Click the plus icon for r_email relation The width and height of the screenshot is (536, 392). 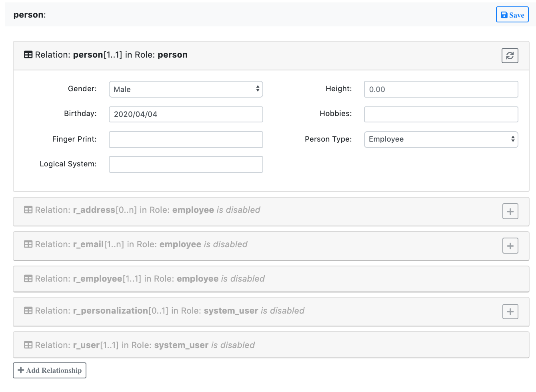click(x=510, y=246)
